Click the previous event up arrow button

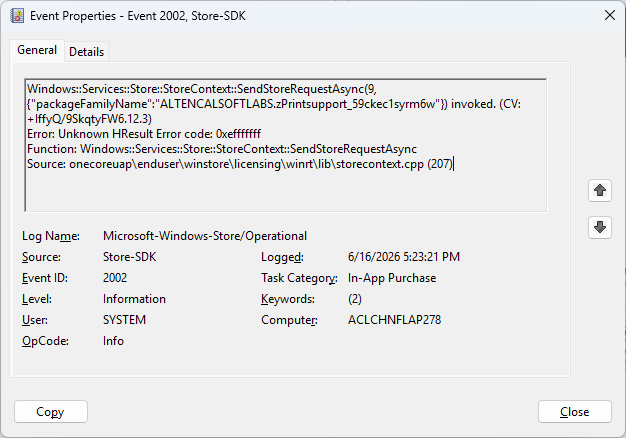point(600,190)
